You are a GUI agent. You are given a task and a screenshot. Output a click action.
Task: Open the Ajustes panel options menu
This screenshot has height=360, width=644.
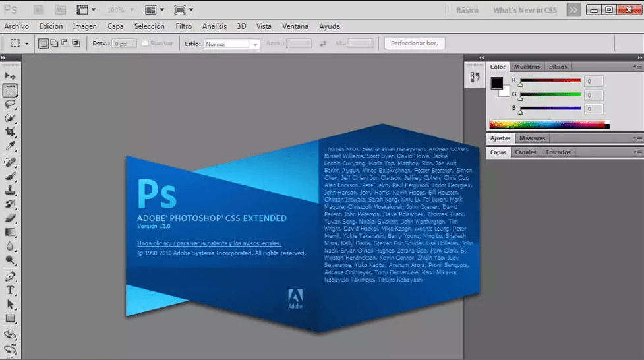638,138
